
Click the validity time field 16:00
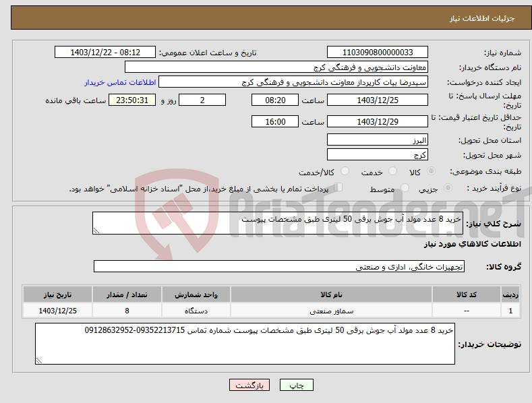(x=275, y=121)
